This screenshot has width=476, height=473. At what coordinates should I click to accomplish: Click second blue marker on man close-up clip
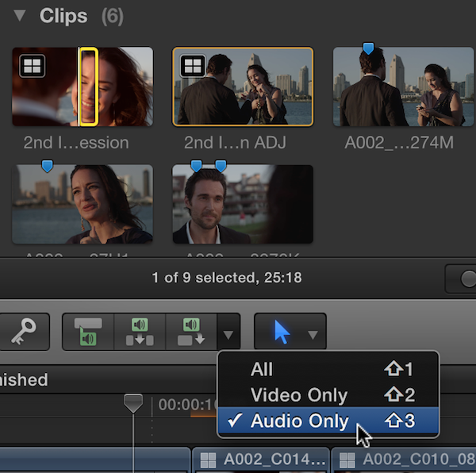tap(221, 167)
